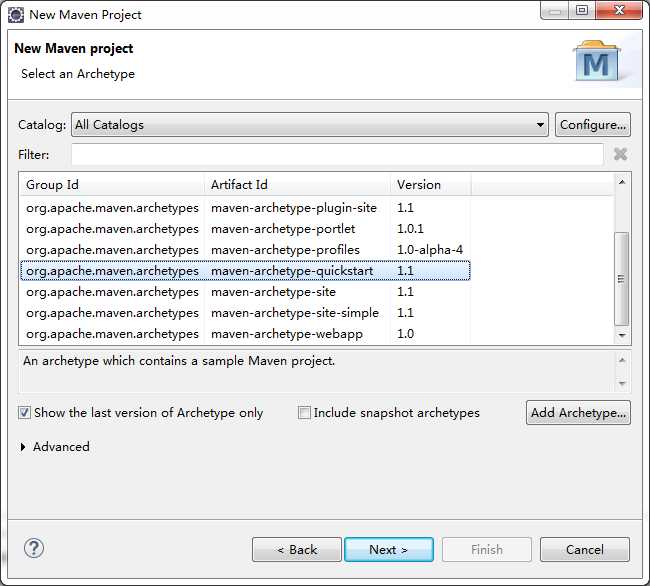This screenshot has height=586, width=650.
Task: Click the archetype list scrollbar thumb
Action: 621,279
